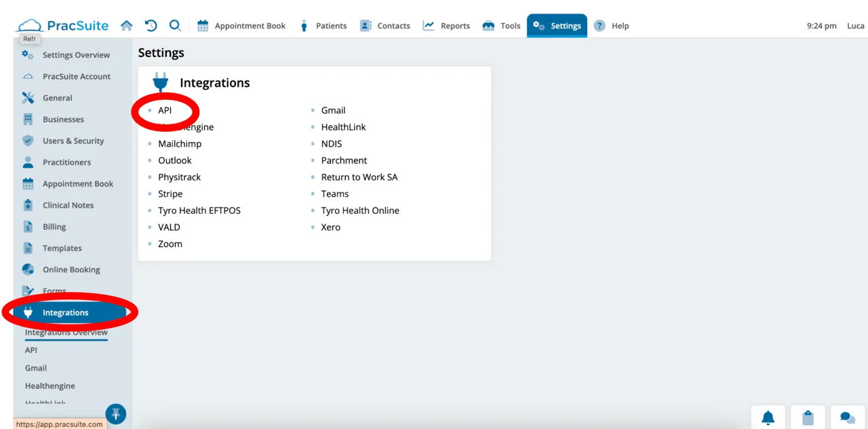
Task: Open the Return to Work SA link
Action: pyautogui.click(x=359, y=177)
